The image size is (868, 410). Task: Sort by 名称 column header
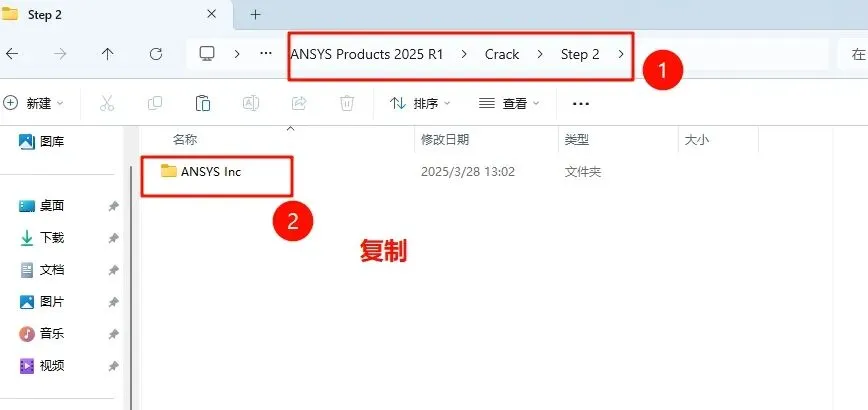pyautogui.click(x=185, y=140)
